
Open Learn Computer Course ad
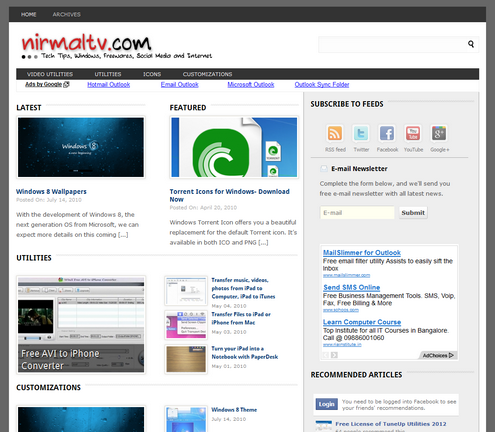362,322
